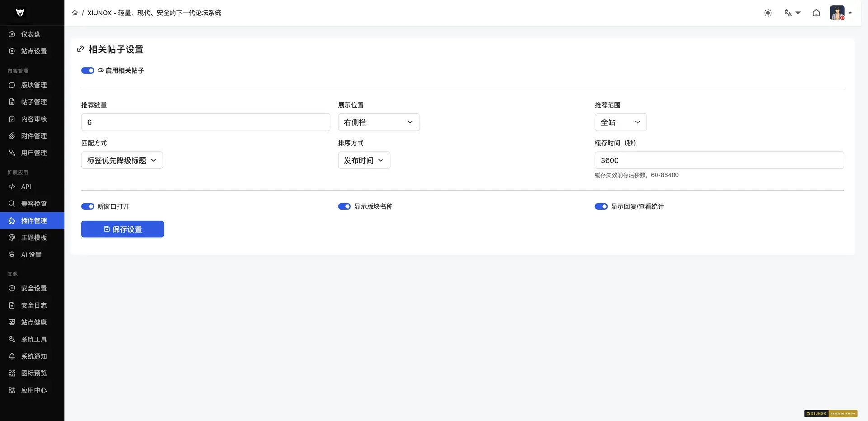The image size is (868, 421).
Task: Open the notifications inbox icon
Action: coord(816,13)
